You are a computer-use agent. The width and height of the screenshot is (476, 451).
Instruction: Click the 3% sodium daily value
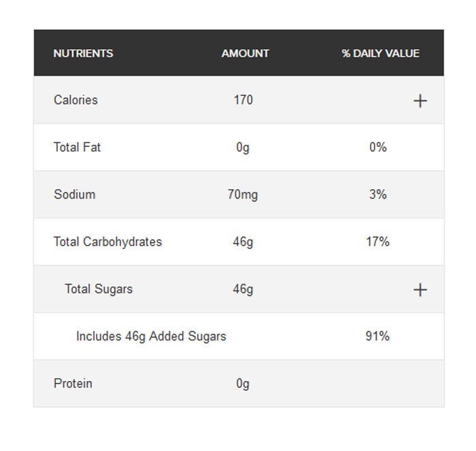pos(377,195)
